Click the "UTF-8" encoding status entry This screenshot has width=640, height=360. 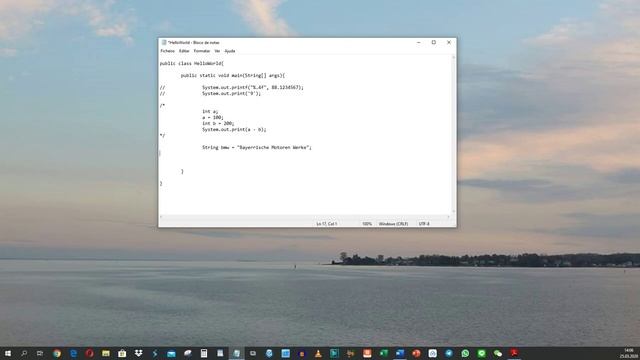pyautogui.click(x=424, y=224)
